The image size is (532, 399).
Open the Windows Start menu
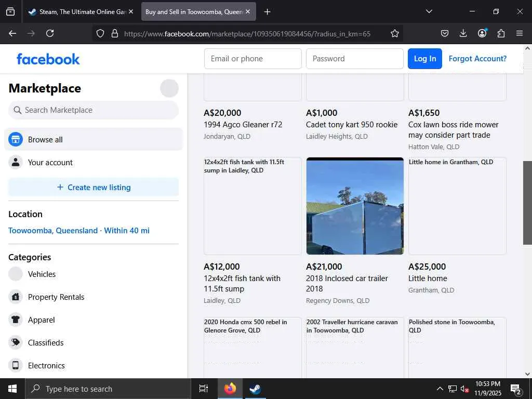point(12,389)
